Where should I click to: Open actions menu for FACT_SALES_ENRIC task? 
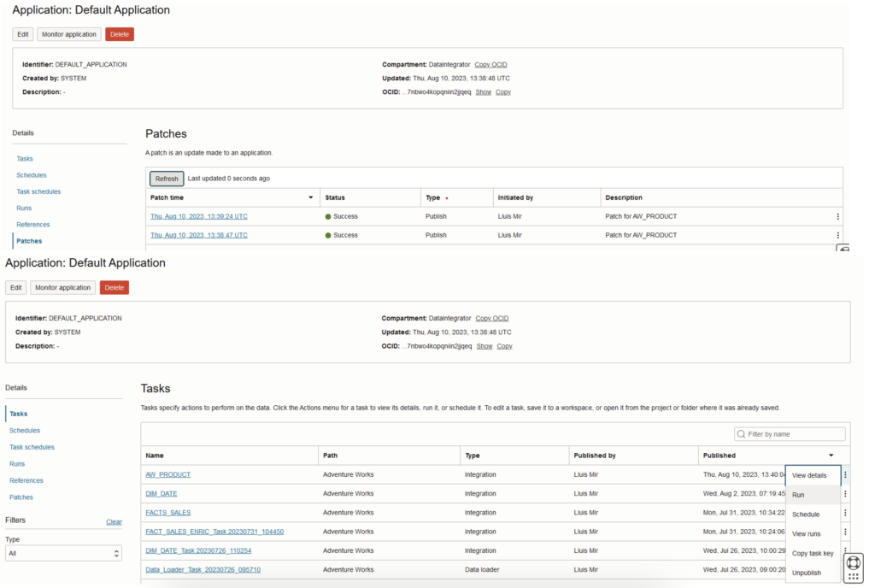coord(845,532)
